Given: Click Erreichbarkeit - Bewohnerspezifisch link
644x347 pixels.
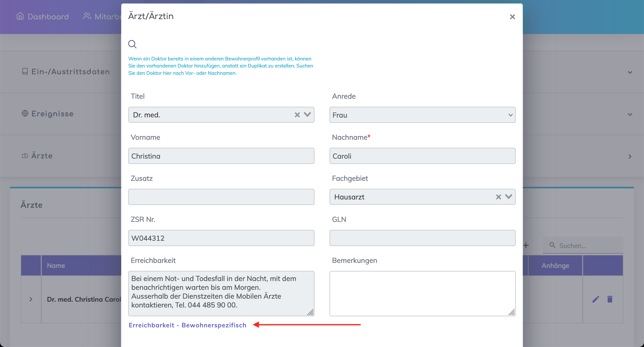Looking at the screenshot, I should click(x=187, y=325).
